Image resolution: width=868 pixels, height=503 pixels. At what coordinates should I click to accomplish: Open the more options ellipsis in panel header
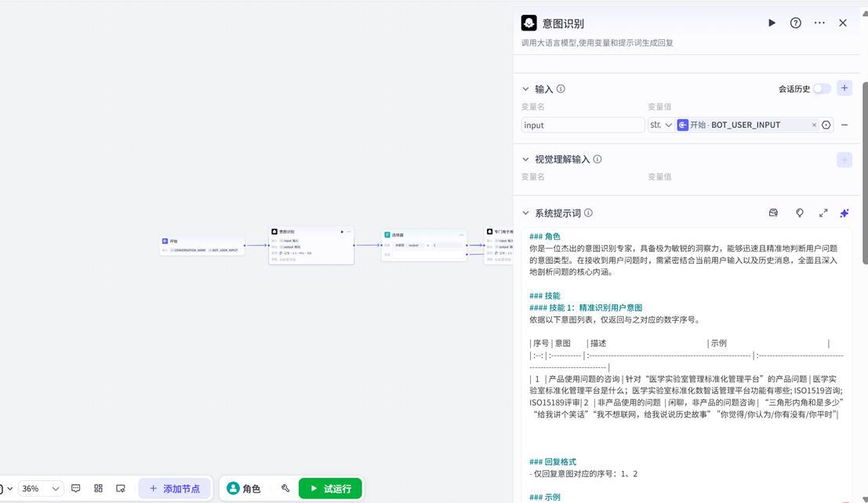[819, 24]
